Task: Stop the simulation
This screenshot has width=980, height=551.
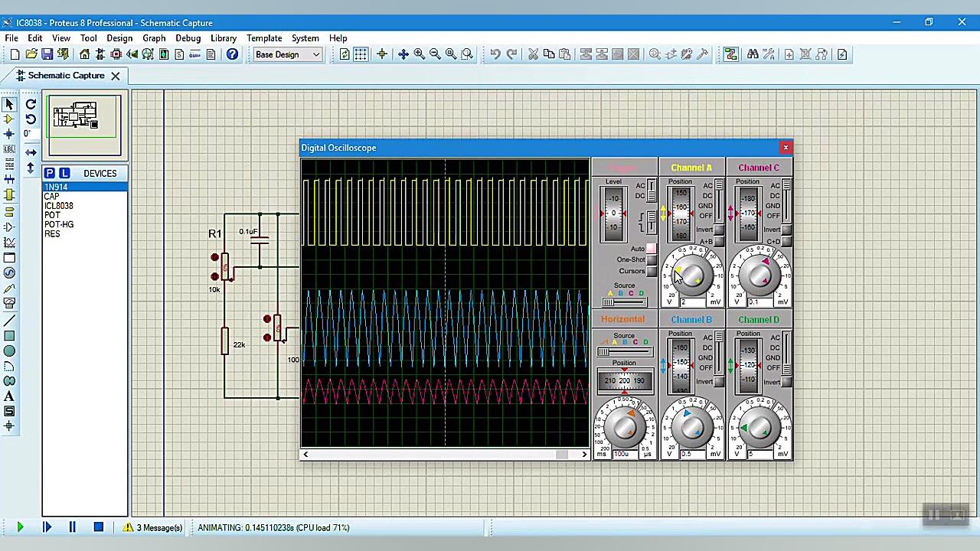Action: 98,527
